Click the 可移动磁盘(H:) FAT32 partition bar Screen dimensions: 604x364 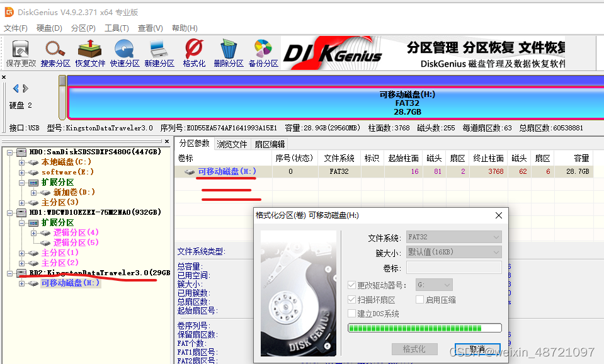click(336, 103)
